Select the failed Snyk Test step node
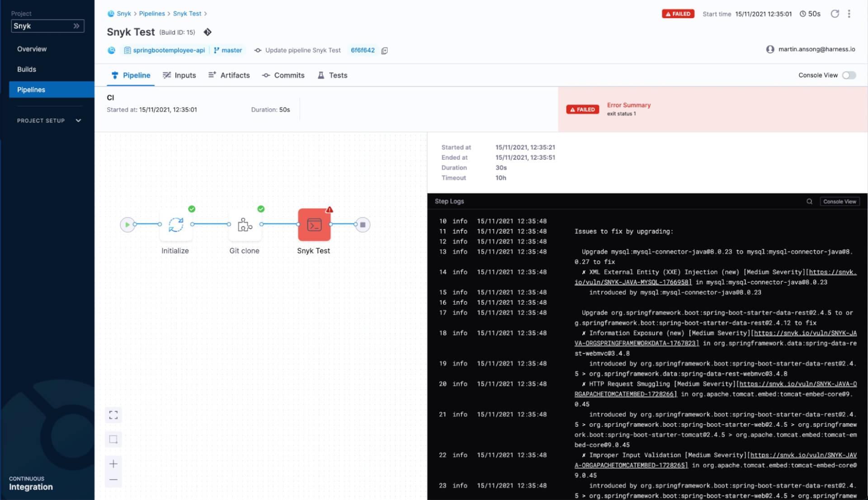Image resolution: width=868 pixels, height=500 pixels. (314, 224)
